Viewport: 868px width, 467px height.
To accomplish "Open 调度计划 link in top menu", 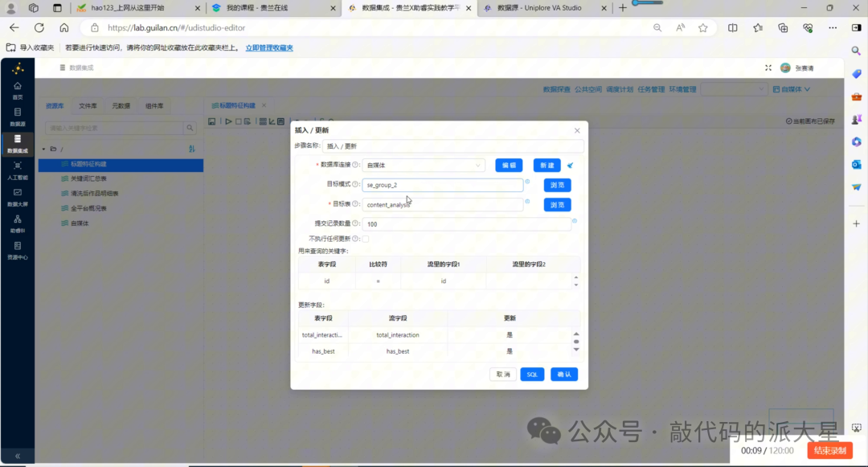I will [x=620, y=89].
